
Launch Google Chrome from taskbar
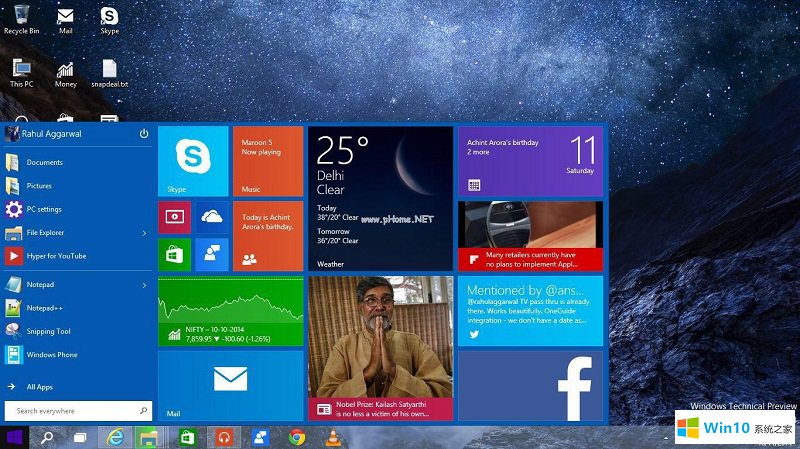(297, 437)
